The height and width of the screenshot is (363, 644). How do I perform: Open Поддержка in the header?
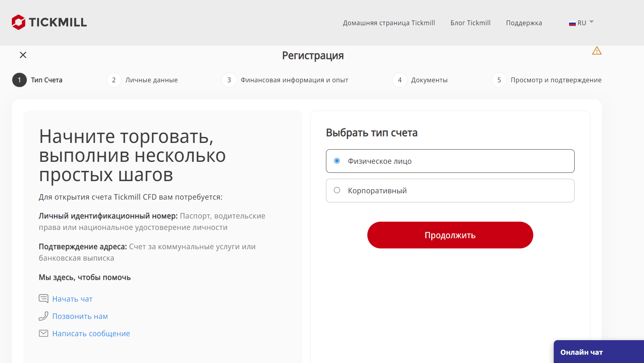pyautogui.click(x=524, y=23)
